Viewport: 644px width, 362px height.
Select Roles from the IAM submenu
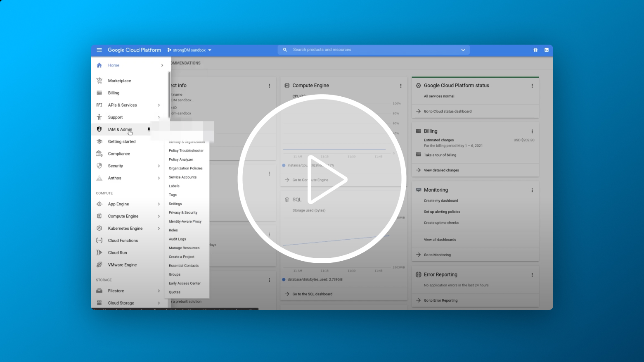point(173,230)
